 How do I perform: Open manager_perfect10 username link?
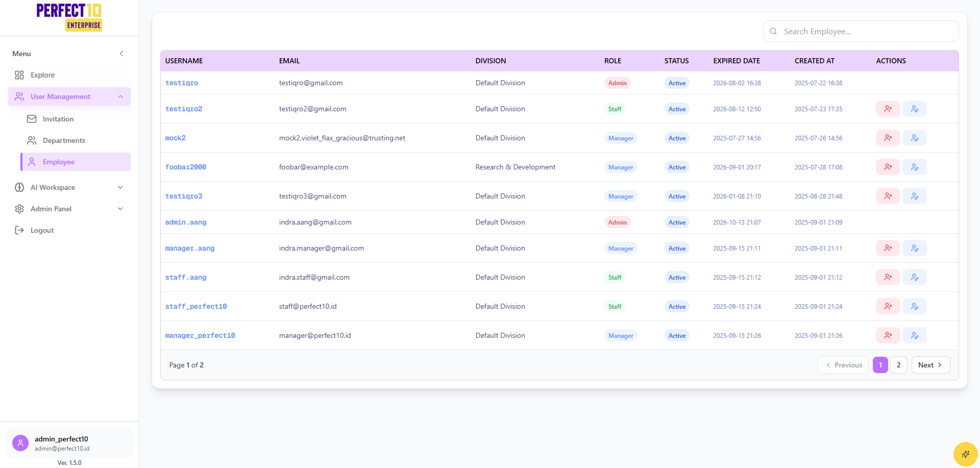pyautogui.click(x=200, y=335)
